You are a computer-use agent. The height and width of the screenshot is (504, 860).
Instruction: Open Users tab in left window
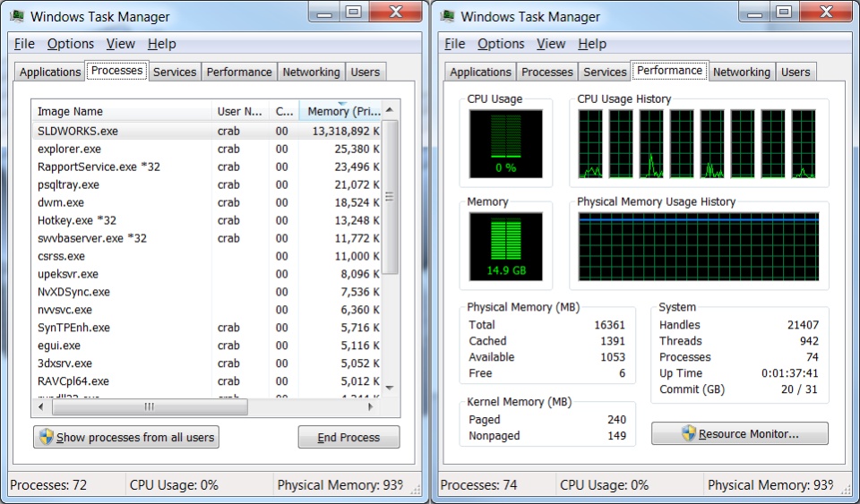[x=365, y=72]
